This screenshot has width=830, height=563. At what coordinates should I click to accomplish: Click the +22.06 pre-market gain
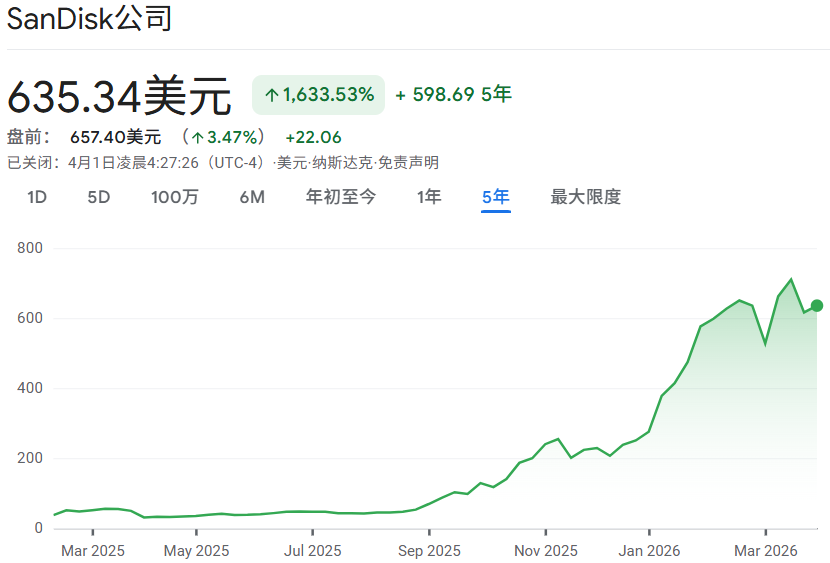pos(313,138)
